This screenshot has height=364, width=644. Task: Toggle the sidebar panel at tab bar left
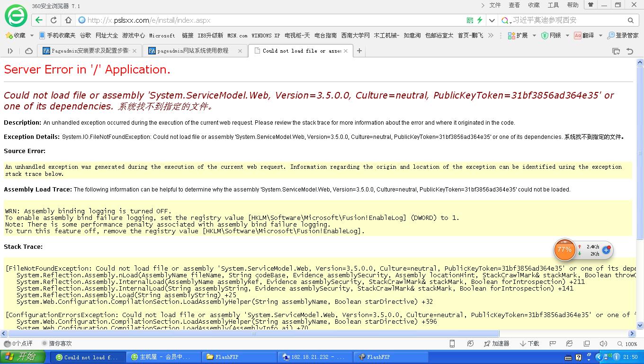pos(10,51)
